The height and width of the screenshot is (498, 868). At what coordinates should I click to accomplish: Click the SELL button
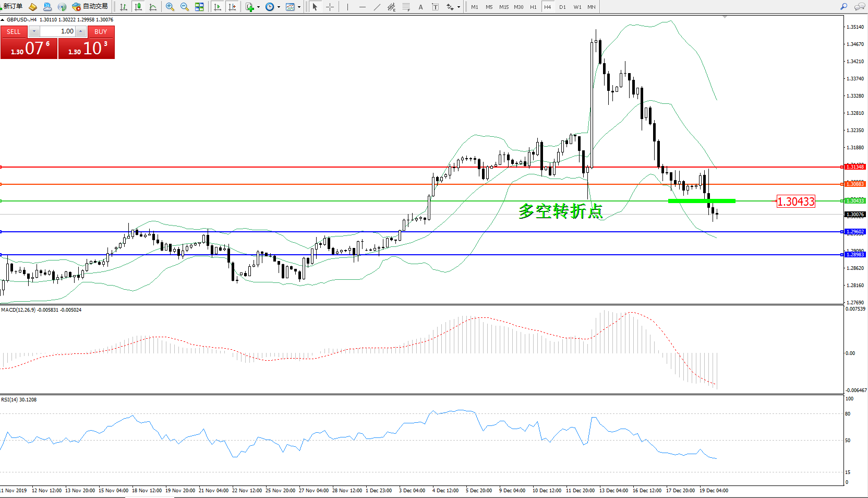[14, 32]
